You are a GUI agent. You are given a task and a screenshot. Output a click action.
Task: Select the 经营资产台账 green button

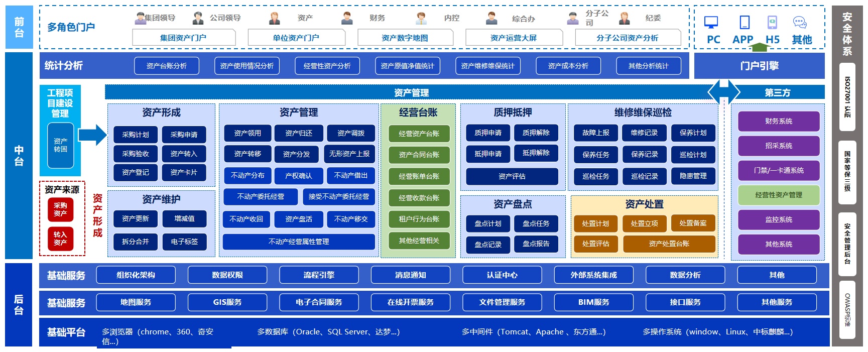pyautogui.click(x=419, y=134)
